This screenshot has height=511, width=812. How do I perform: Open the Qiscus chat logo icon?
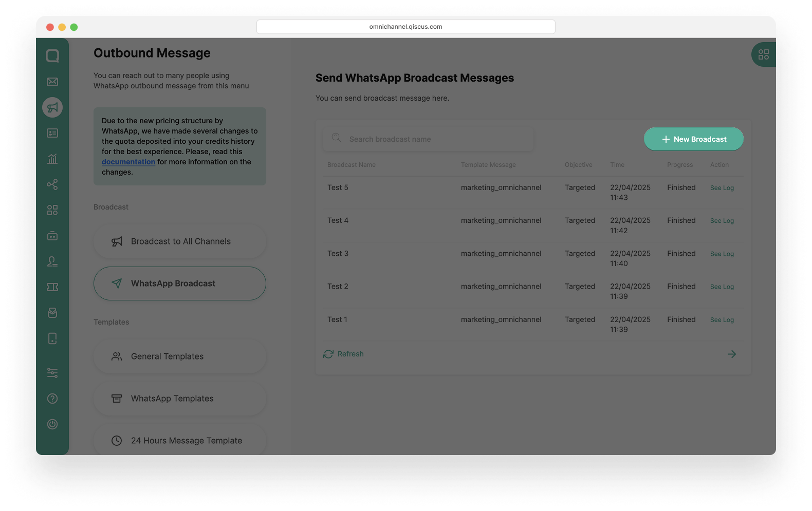(x=52, y=55)
